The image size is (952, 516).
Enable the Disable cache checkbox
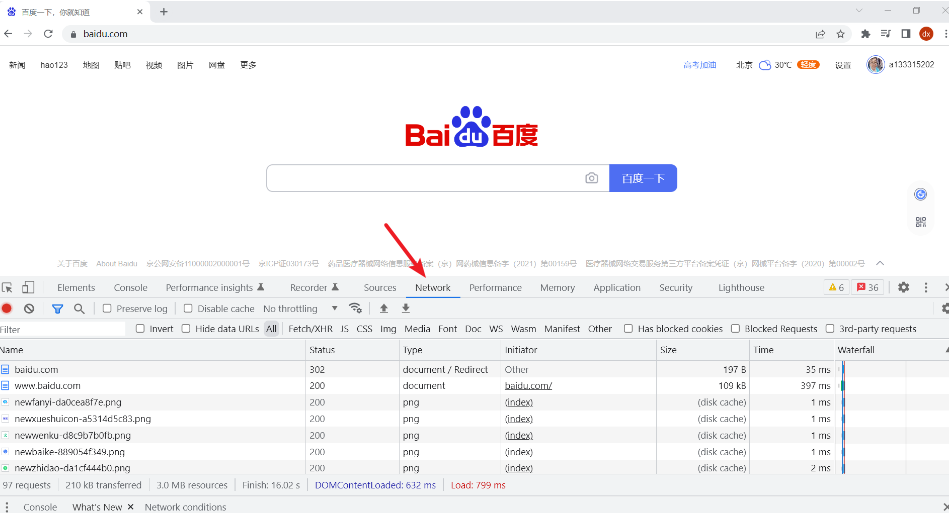(x=188, y=308)
